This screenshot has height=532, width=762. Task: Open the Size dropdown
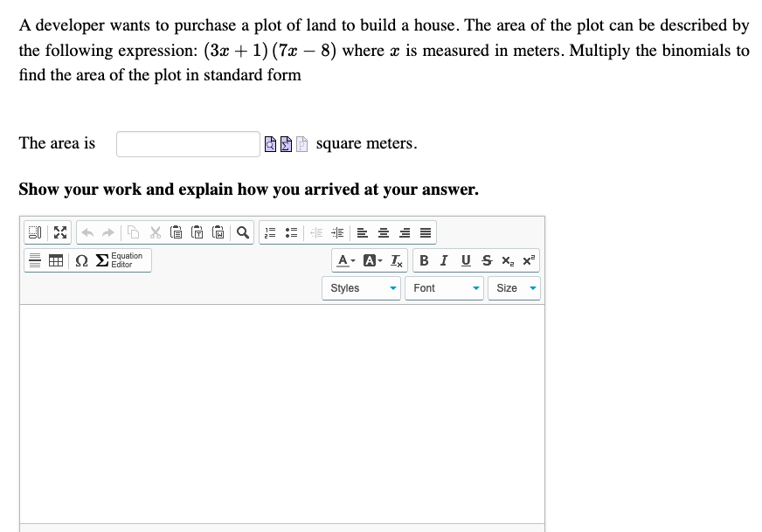tap(514, 288)
